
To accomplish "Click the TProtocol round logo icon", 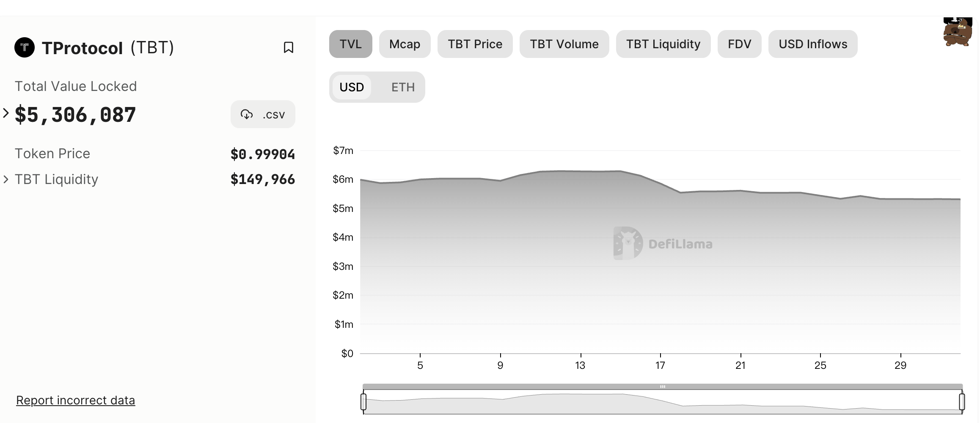I will coord(25,47).
